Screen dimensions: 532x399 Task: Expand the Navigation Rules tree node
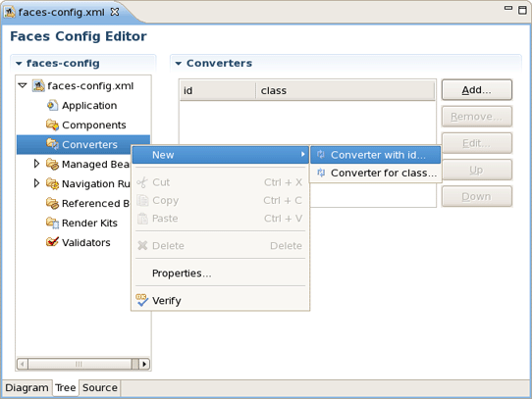click(36, 183)
